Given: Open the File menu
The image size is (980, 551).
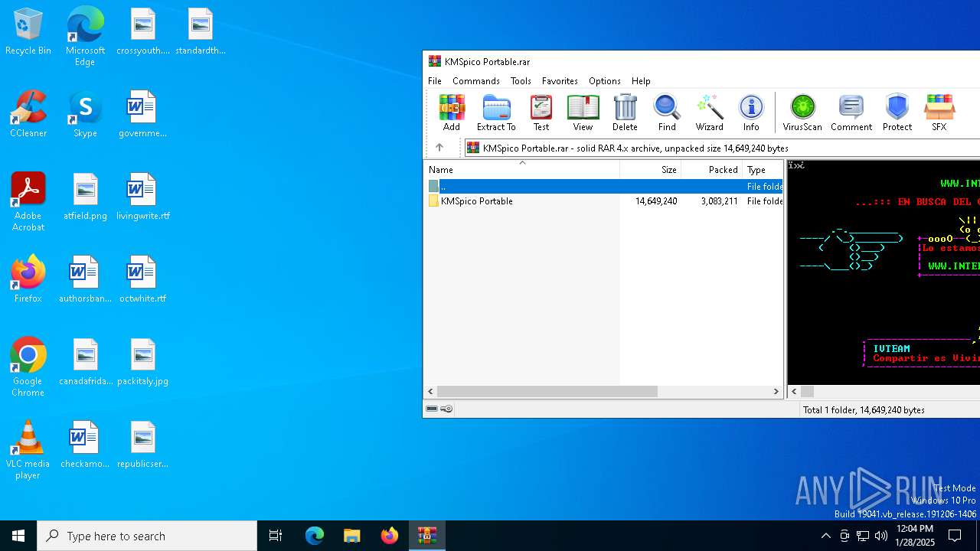Looking at the screenshot, I should 435,80.
